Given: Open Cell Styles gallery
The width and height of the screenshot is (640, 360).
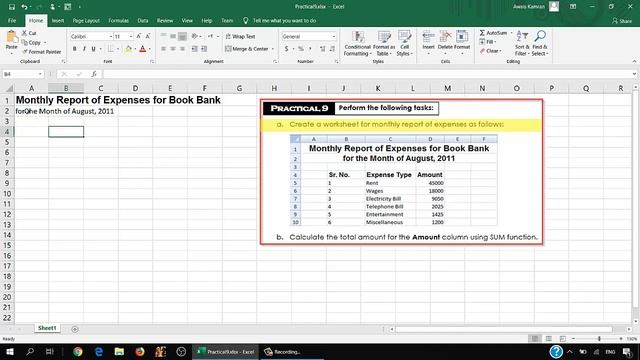Looking at the screenshot, I should tap(404, 43).
